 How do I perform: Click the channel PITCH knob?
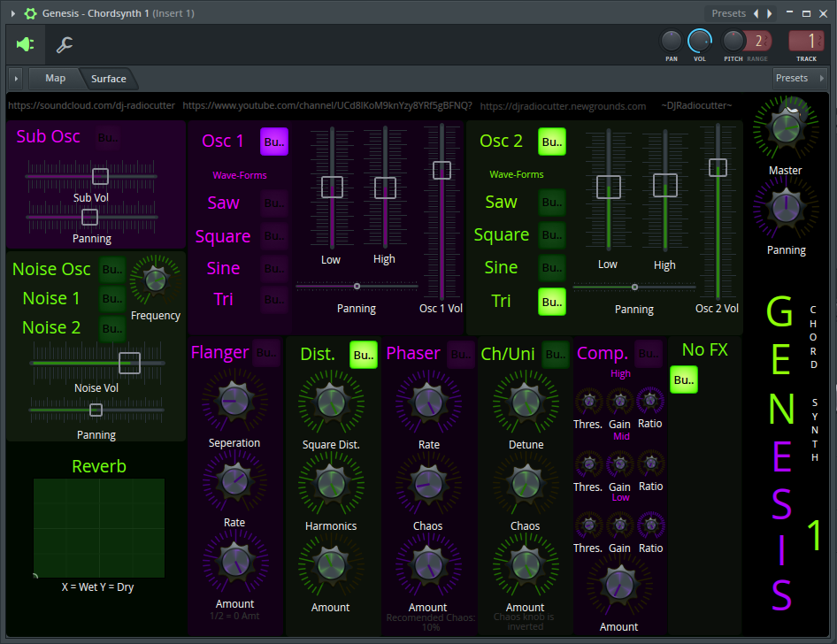[x=733, y=41]
